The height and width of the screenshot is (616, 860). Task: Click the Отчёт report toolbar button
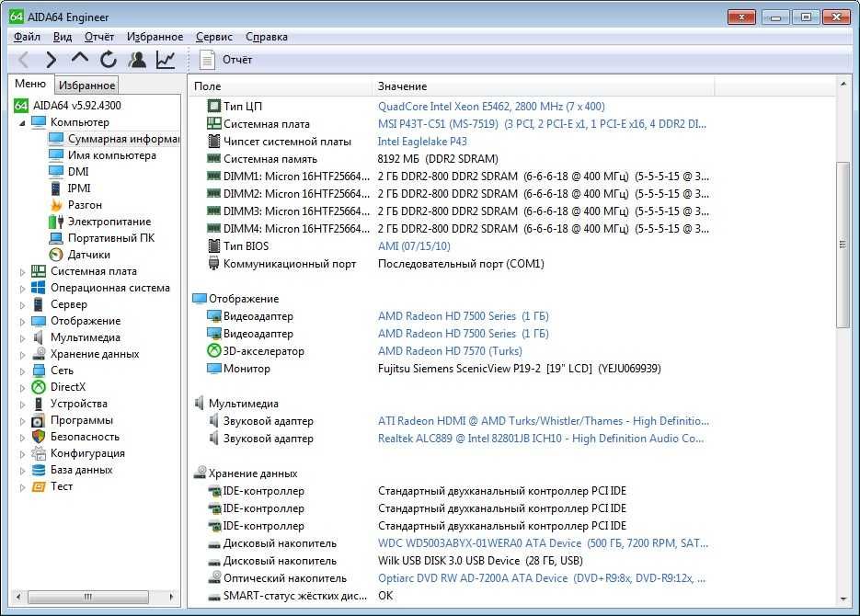point(225,59)
